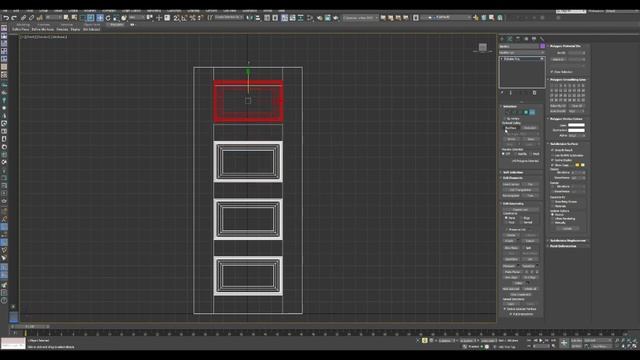This screenshot has width=640, height=360.
Task: Enable the By Vertex checkbox
Action: click(505, 118)
